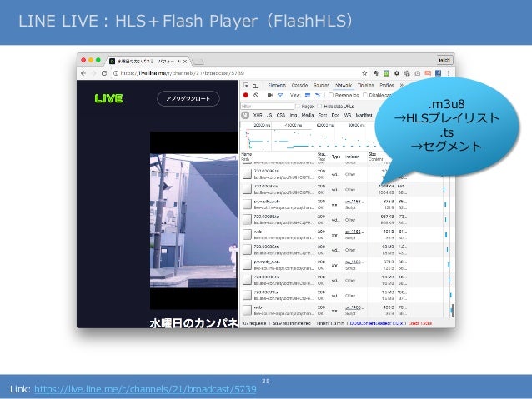Clear the network log
The height and width of the screenshot is (399, 532).
coord(256,95)
